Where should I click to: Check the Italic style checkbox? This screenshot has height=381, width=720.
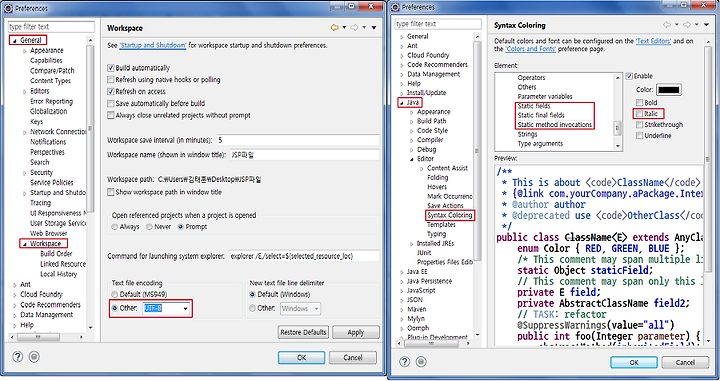[x=639, y=113]
